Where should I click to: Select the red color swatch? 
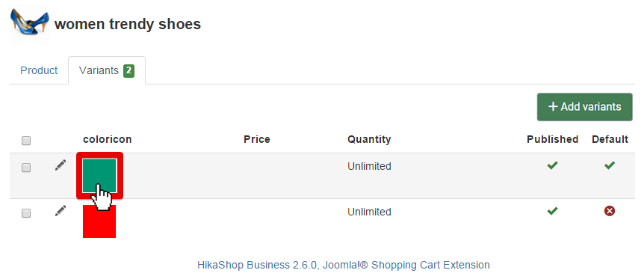[x=99, y=221]
